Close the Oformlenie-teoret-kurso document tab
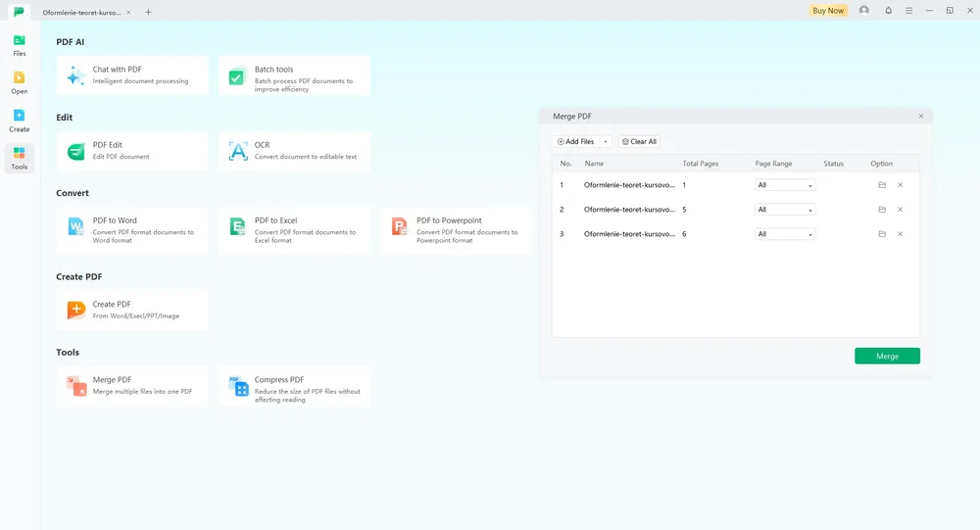Image resolution: width=980 pixels, height=530 pixels. tap(128, 12)
